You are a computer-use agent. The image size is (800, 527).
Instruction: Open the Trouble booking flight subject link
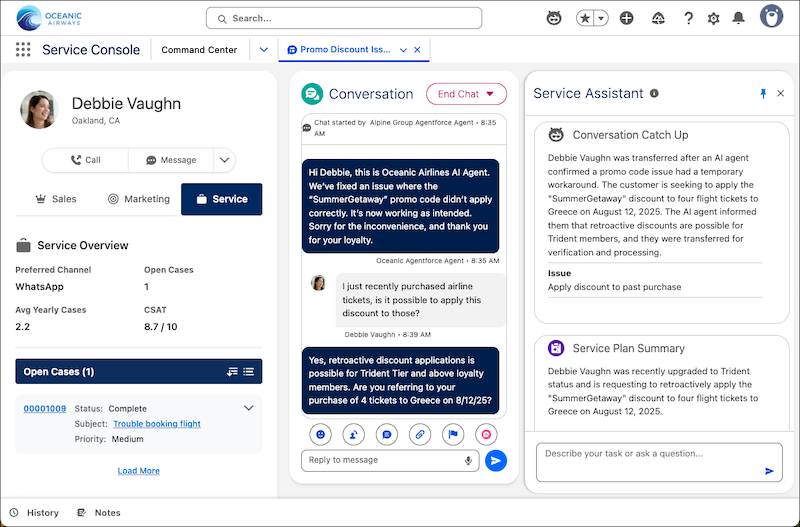pyautogui.click(x=157, y=424)
